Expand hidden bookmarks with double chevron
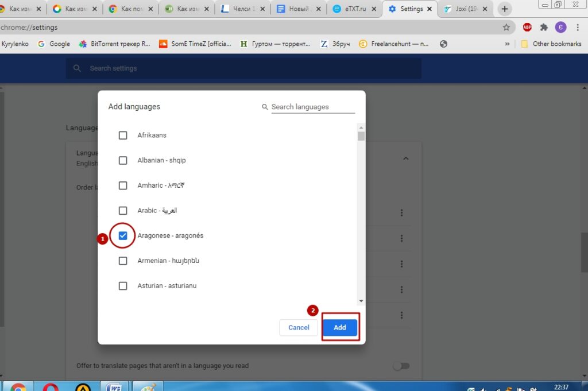Viewport: 588px width, 391px height. pos(507,44)
